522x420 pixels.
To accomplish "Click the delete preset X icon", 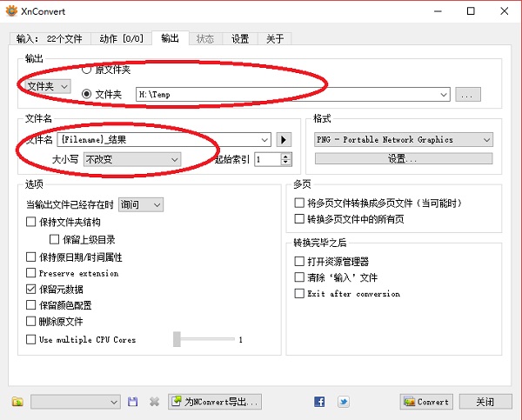I will (154, 402).
